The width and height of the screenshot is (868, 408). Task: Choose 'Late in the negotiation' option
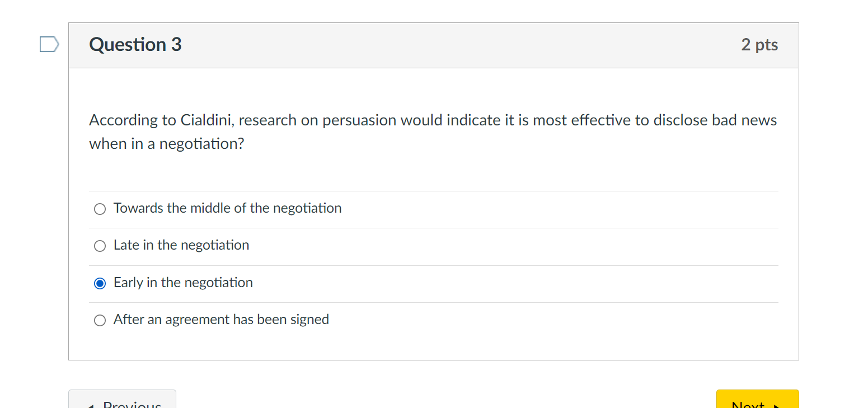click(100, 246)
